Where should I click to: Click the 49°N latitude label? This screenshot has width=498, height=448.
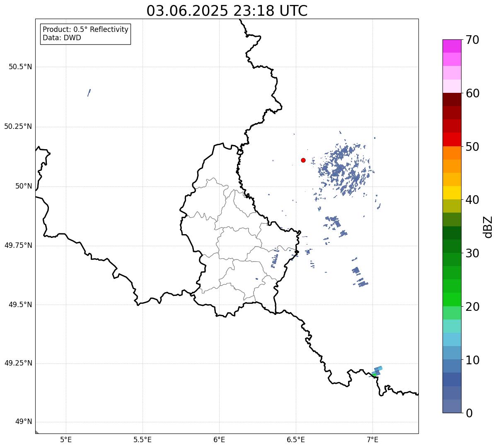pos(24,422)
